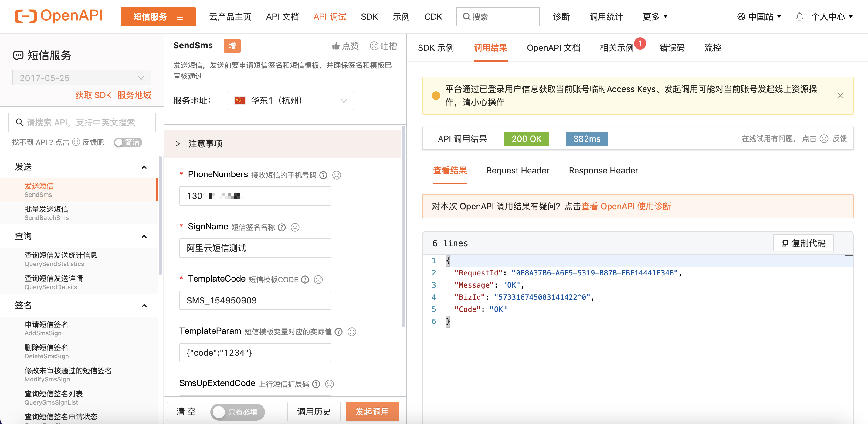The height and width of the screenshot is (424, 868).
Task: Click help icon next to SmsUpExtendCode
Action: coord(316,384)
